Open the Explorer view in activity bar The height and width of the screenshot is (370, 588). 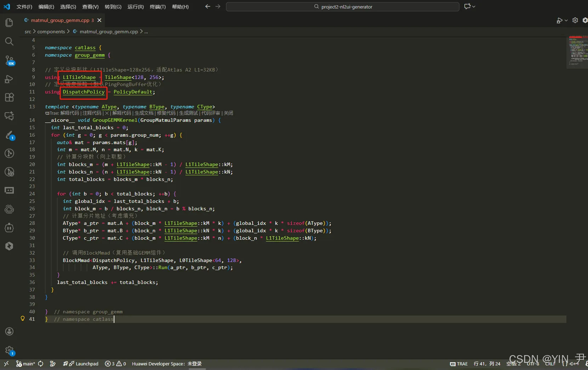click(x=9, y=23)
